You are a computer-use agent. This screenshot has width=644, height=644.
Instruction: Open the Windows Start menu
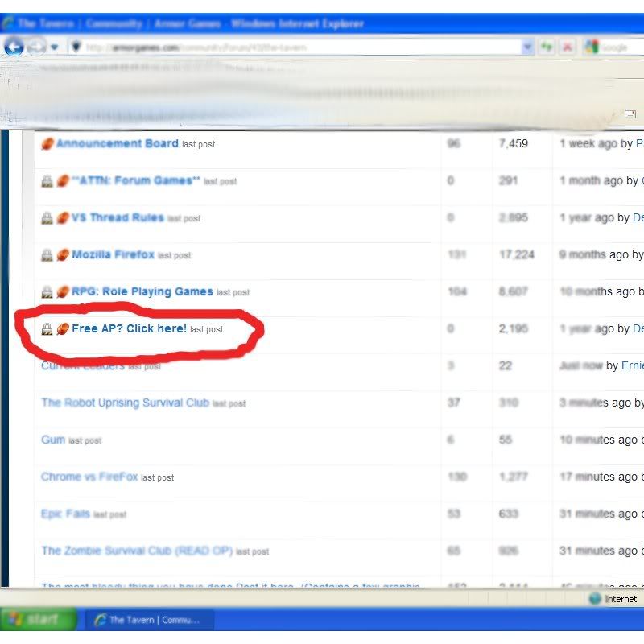(x=38, y=619)
